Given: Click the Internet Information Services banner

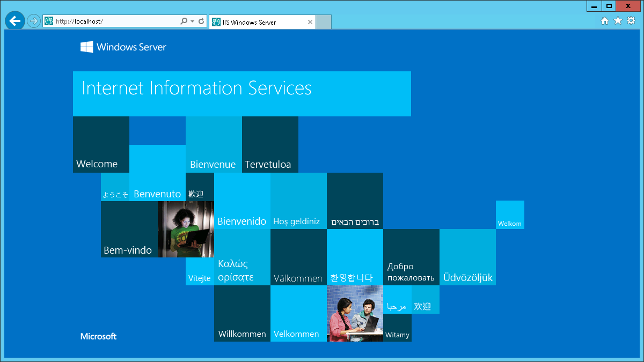Looking at the screenshot, I should pos(241,93).
